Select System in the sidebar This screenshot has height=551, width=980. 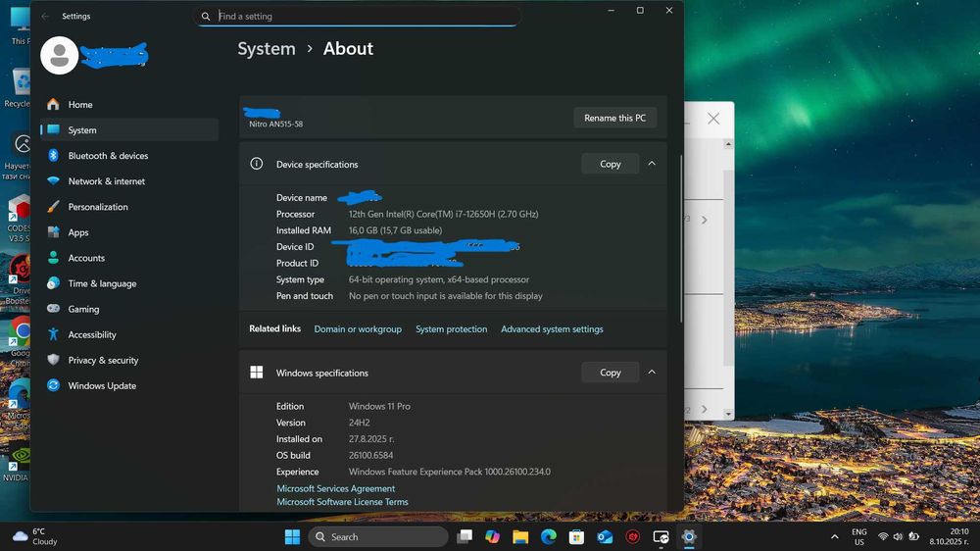tap(130, 129)
